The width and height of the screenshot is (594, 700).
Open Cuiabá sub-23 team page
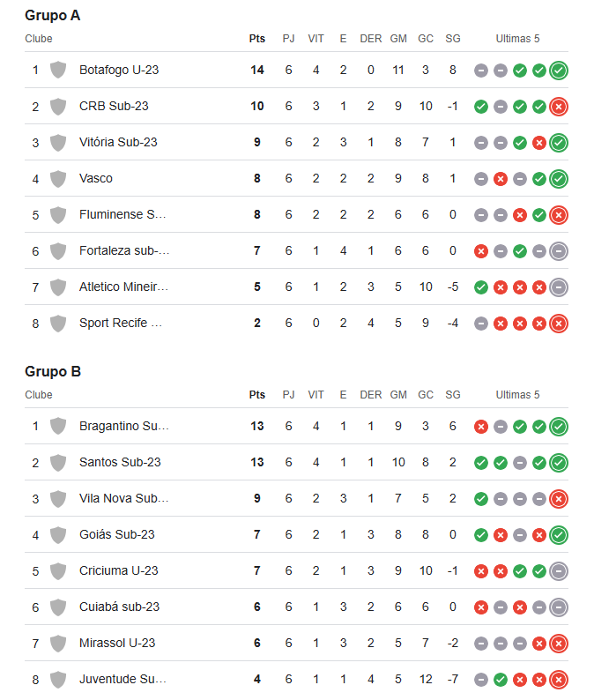119,607
